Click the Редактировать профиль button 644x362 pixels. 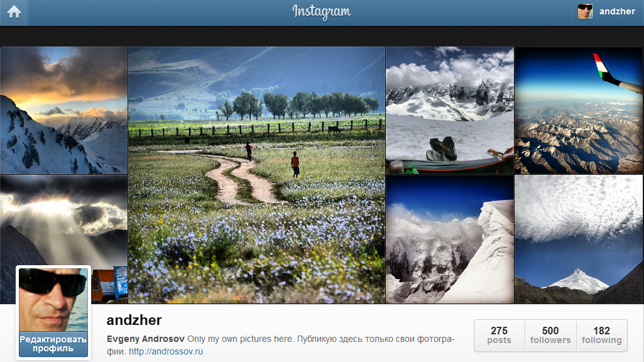(53, 344)
